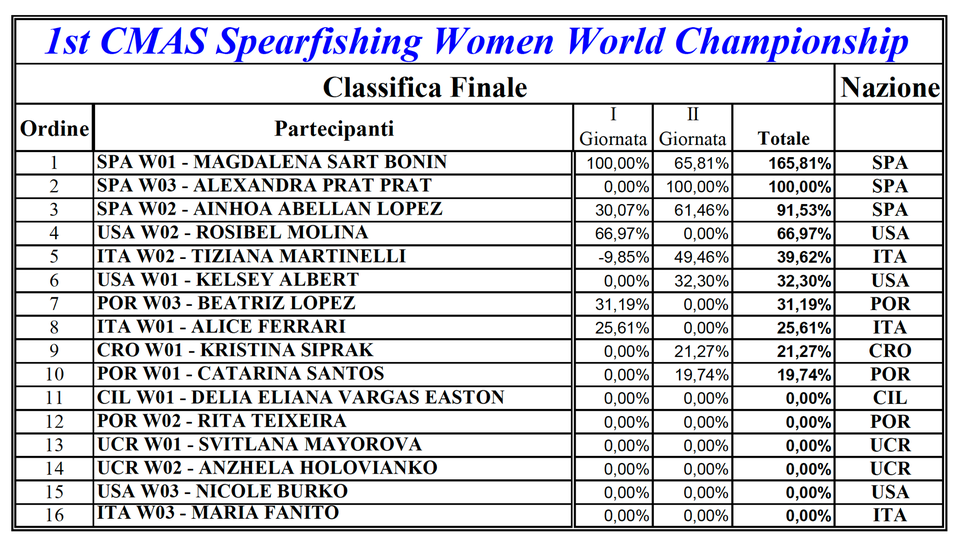Select the Delia Eliana Vargas Easton cell
960x538 pixels.
[334, 398]
